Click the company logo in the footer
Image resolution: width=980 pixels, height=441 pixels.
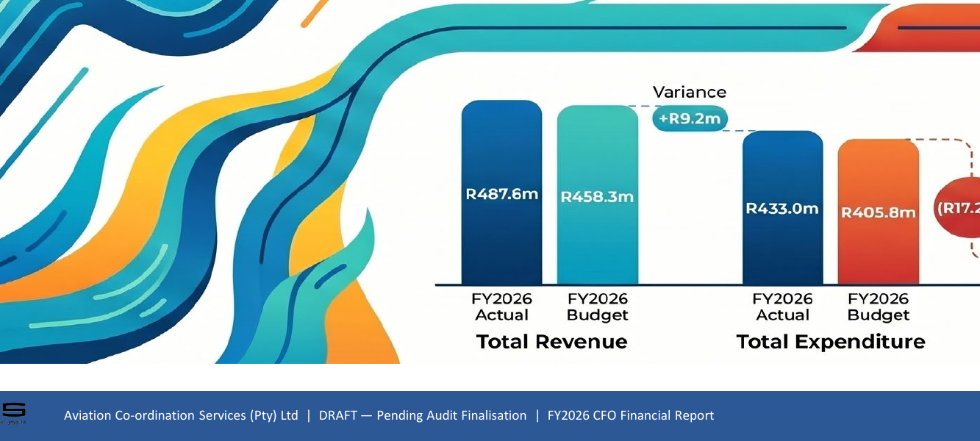point(12,414)
